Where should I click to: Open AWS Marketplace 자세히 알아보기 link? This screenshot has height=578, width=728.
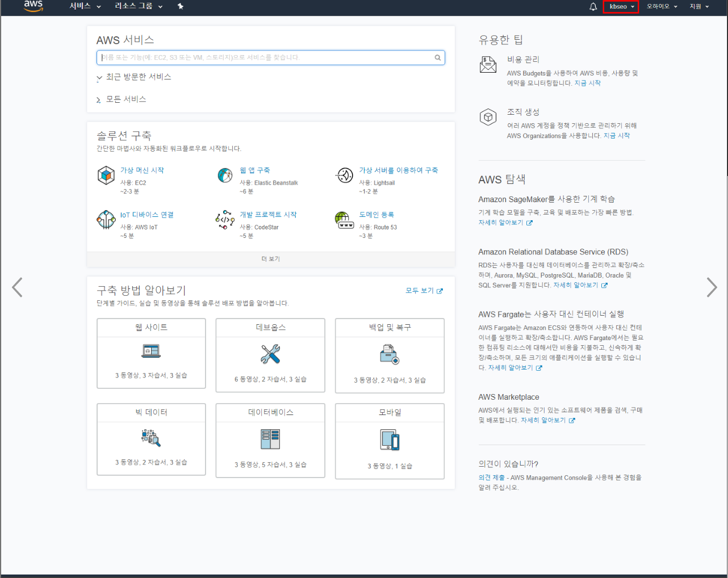[x=548, y=420]
